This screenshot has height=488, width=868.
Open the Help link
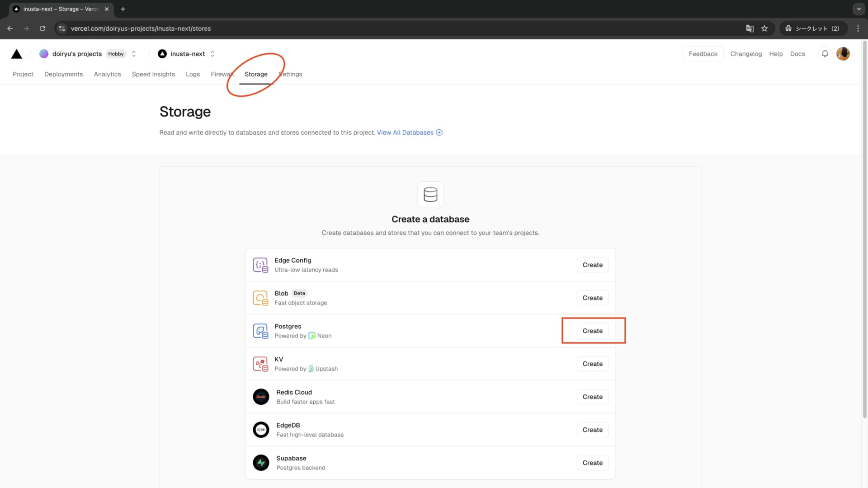(776, 54)
